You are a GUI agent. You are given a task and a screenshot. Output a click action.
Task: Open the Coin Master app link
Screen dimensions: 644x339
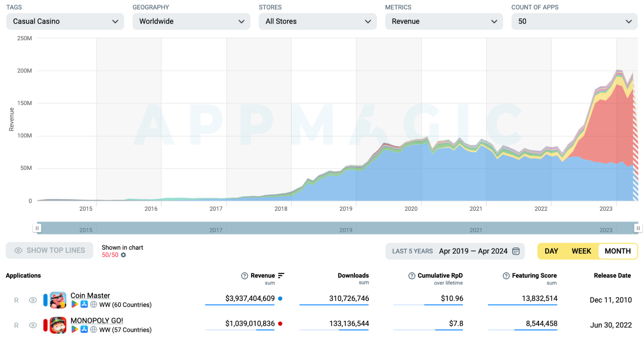point(90,295)
